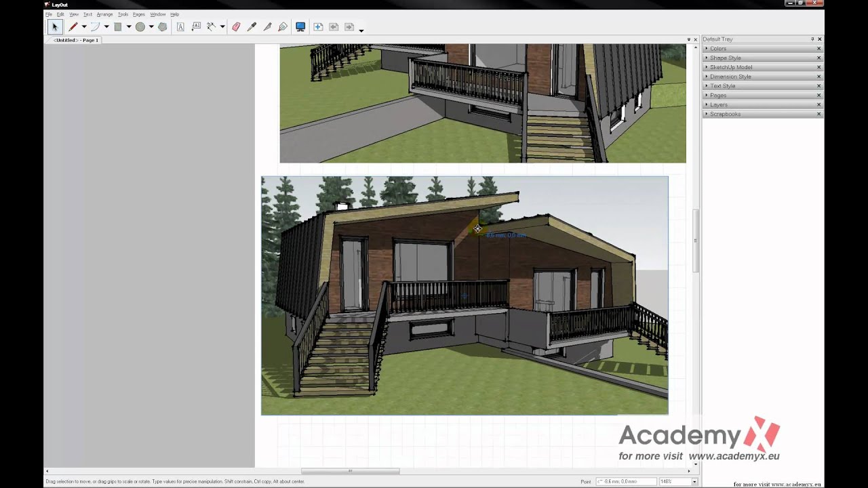
Task: Open the Tools menu
Action: 123,14
